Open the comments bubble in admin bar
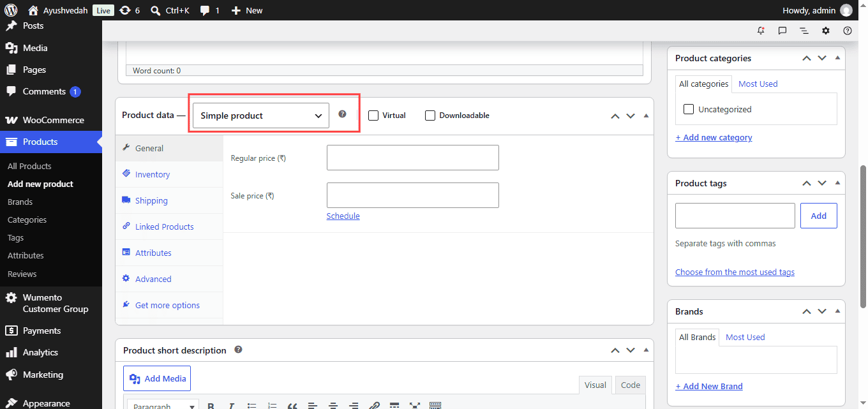 [210, 10]
